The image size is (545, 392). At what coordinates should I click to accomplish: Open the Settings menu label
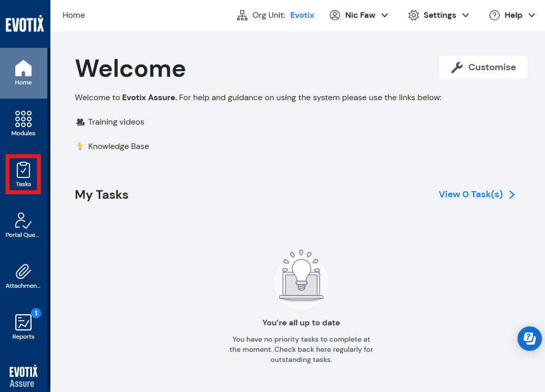(x=440, y=15)
